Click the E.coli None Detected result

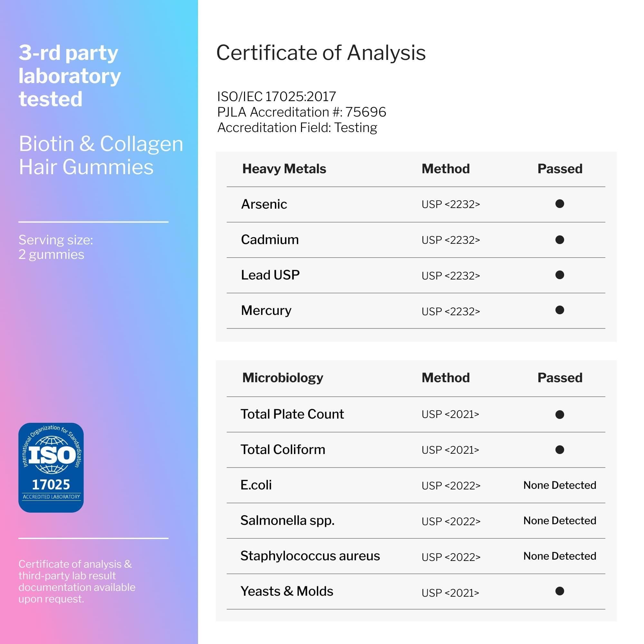[560, 485]
